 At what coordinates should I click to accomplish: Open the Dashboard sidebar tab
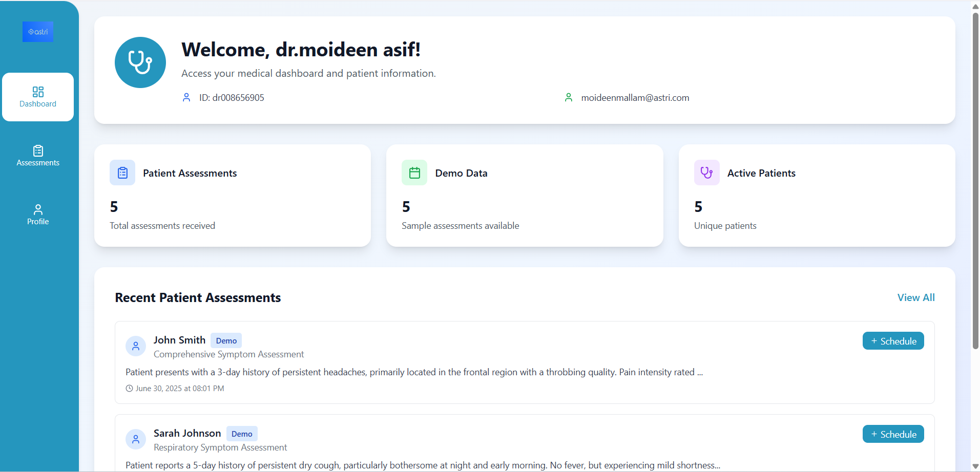coord(38,97)
